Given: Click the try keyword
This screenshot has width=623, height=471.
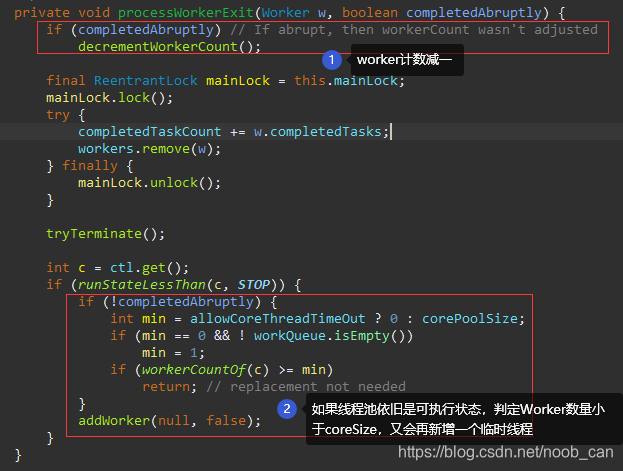Looking at the screenshot, I should [58, 115].
